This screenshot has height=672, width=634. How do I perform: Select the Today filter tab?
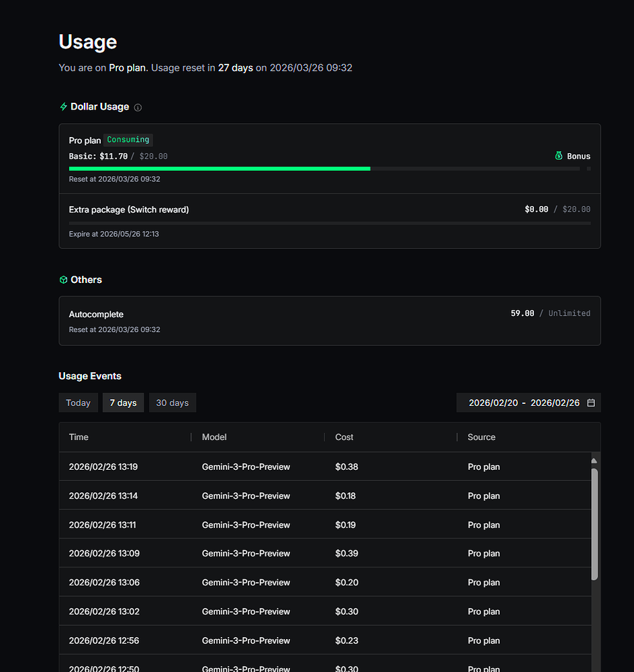pyautogui.click(x=79, y=403)
